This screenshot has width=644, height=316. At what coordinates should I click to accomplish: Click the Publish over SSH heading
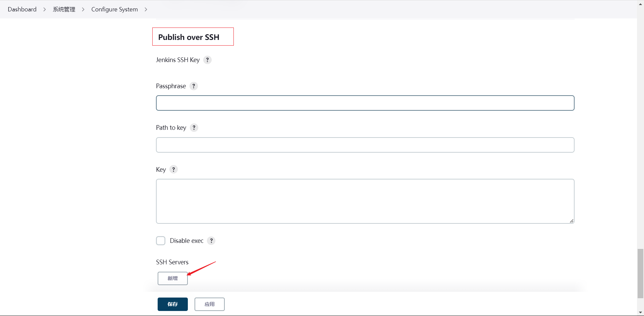click(189, 37)
